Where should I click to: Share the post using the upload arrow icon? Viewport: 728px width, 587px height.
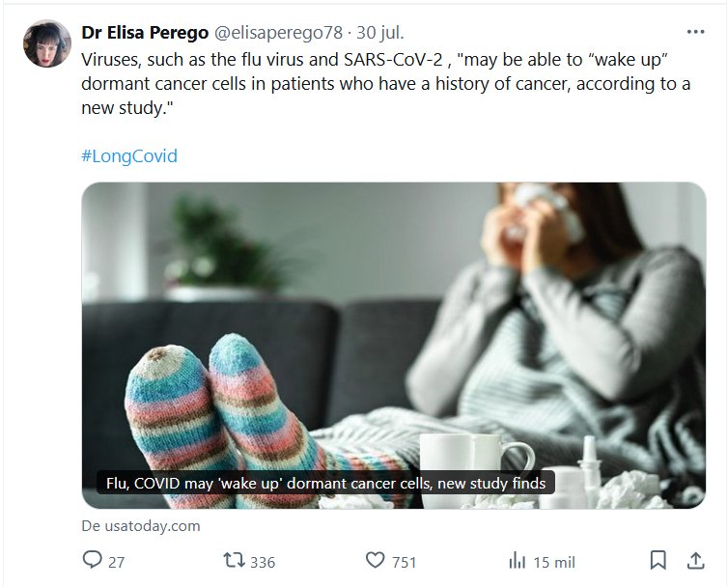click(x=694, y=560)
